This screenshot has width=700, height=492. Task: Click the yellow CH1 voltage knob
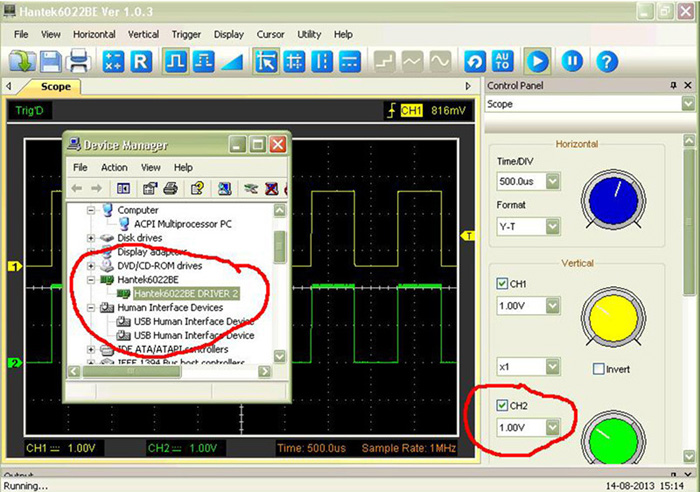click(613, 317)
